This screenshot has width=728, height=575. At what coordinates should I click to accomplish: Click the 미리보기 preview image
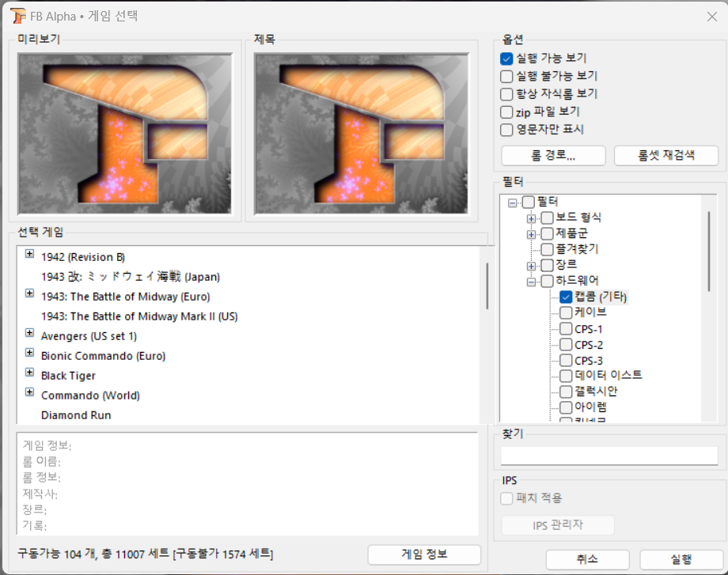point(125,134)
